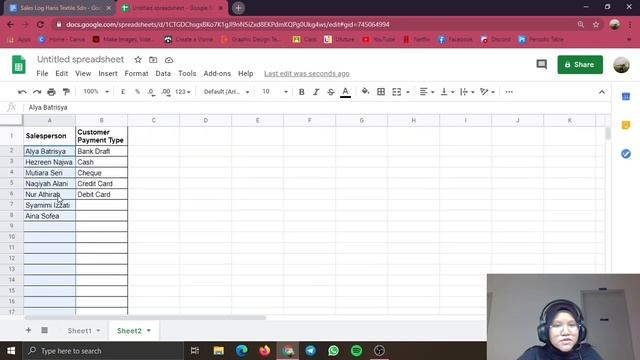
Task: Select column C header
Action: coord(153,120)
